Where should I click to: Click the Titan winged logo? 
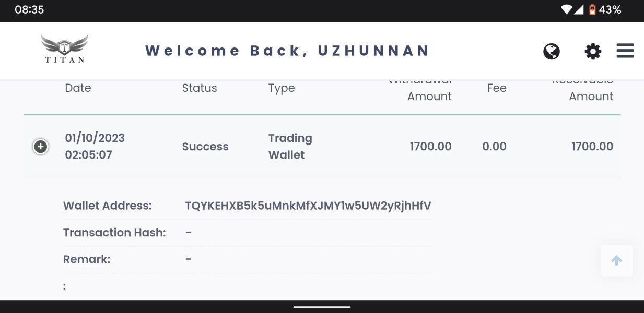[64, 49]
